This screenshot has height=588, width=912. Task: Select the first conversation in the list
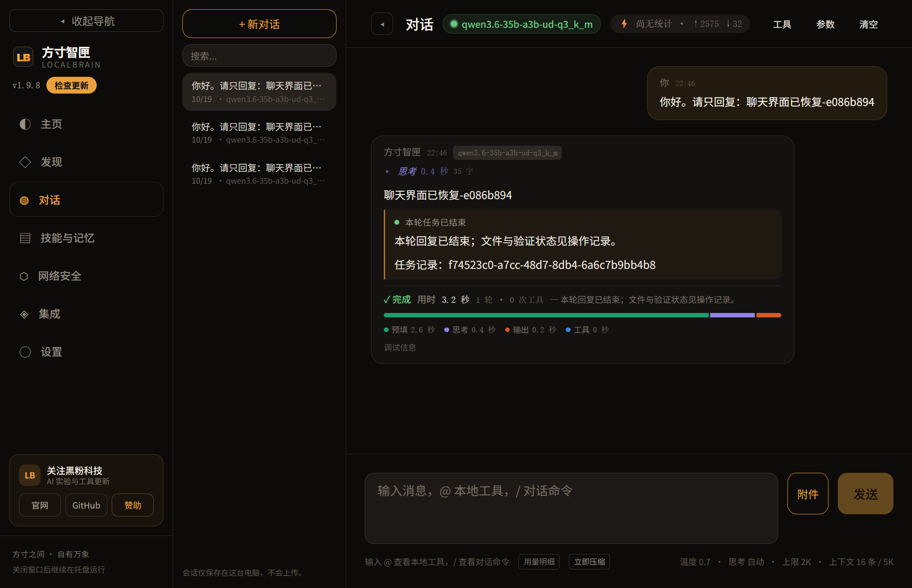click(259, 92)
